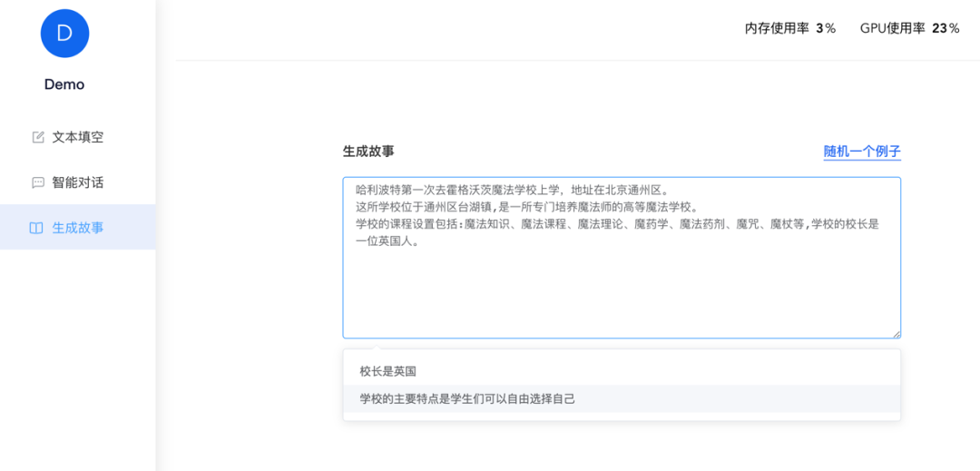Viewport: 980px width, 471px height.
Task: Click the 智能对话 chat bubble icon
Action: tap(38, 182)
